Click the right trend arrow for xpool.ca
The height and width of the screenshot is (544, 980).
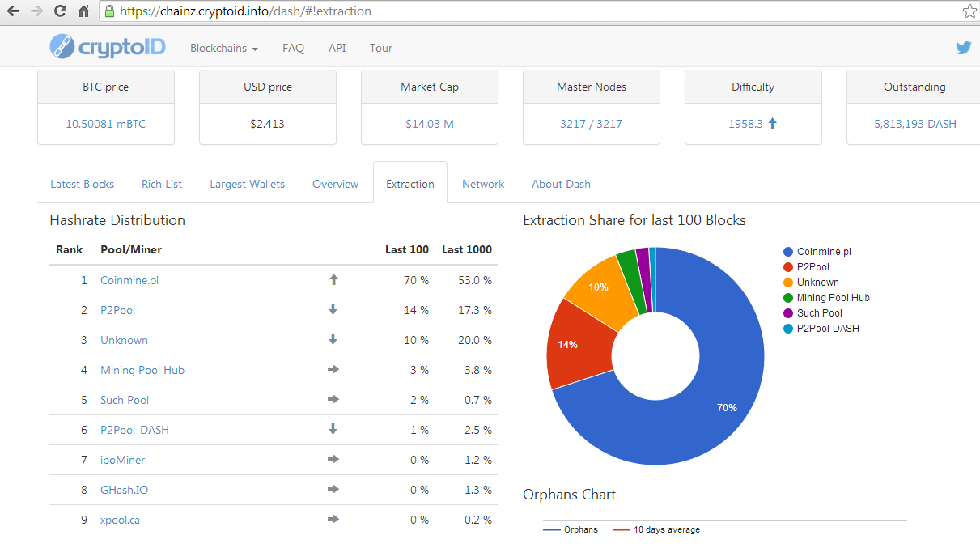(x=333, y=519)
